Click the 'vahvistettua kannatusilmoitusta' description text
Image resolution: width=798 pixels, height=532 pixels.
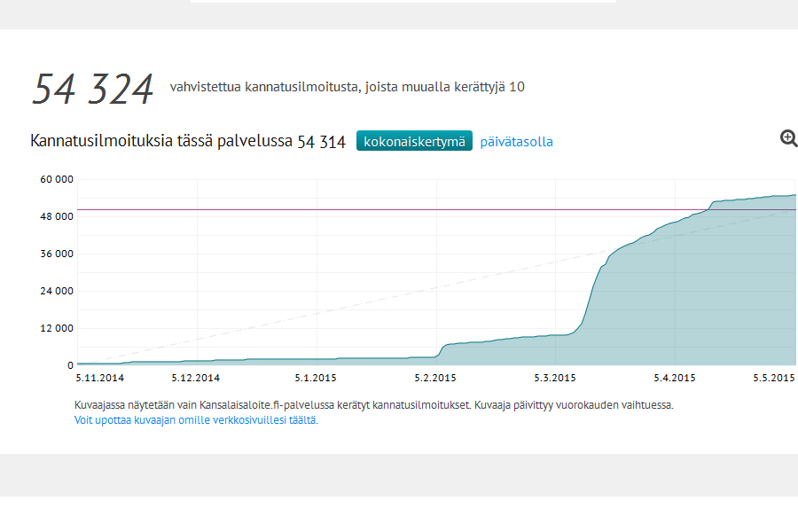347,87
